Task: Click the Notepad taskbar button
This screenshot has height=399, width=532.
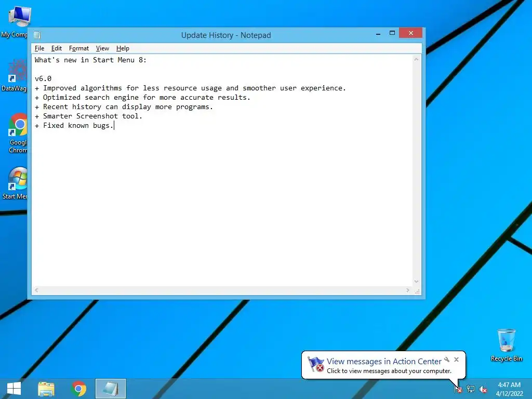Action: (111, 389)
